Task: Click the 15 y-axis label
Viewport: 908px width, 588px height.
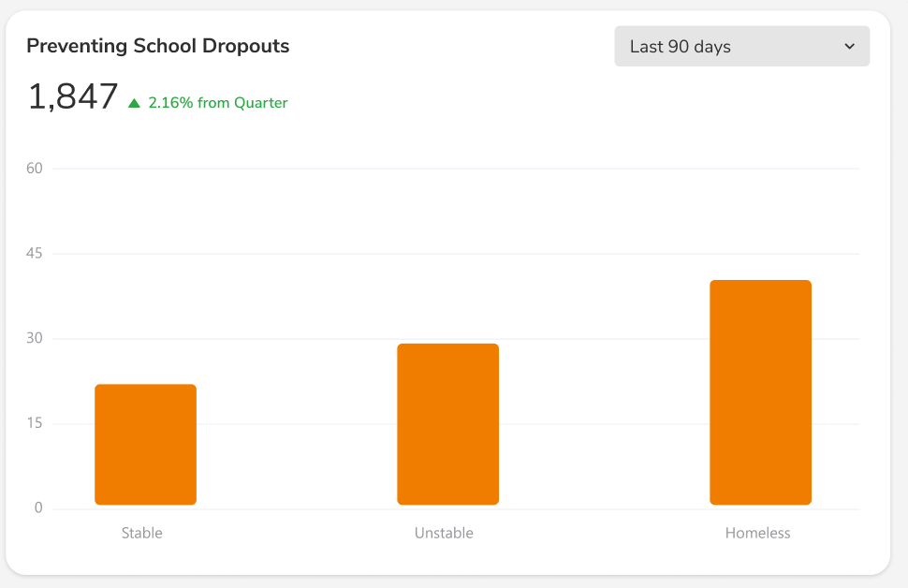Action: [x=35, y=423]
